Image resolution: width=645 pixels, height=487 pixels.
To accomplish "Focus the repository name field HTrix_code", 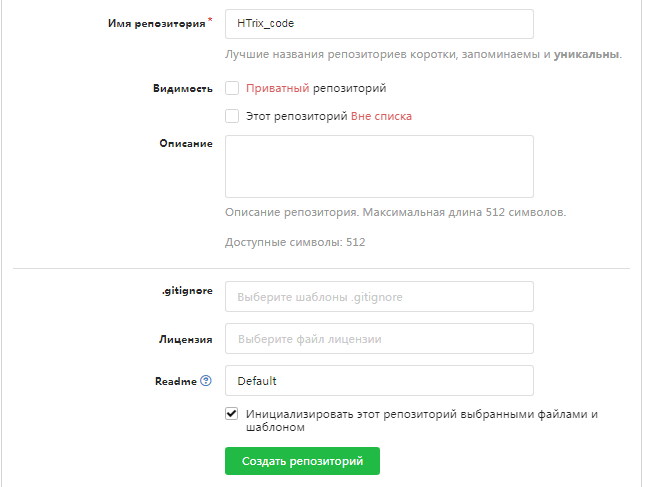I will coord(379,24).
